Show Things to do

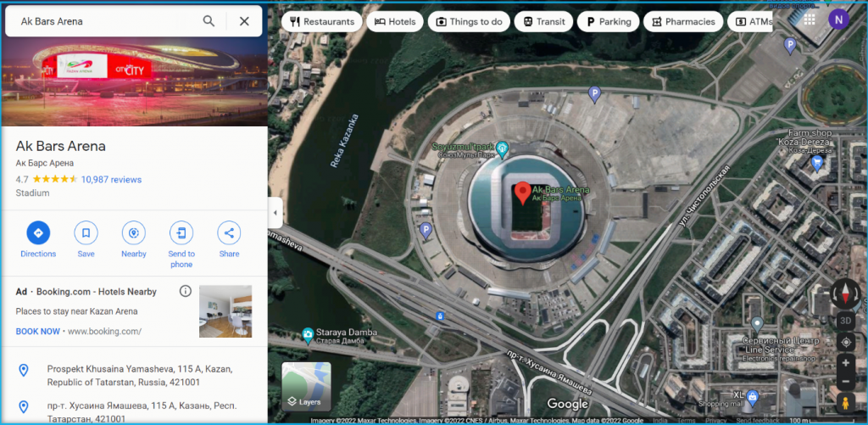[468, 21]
